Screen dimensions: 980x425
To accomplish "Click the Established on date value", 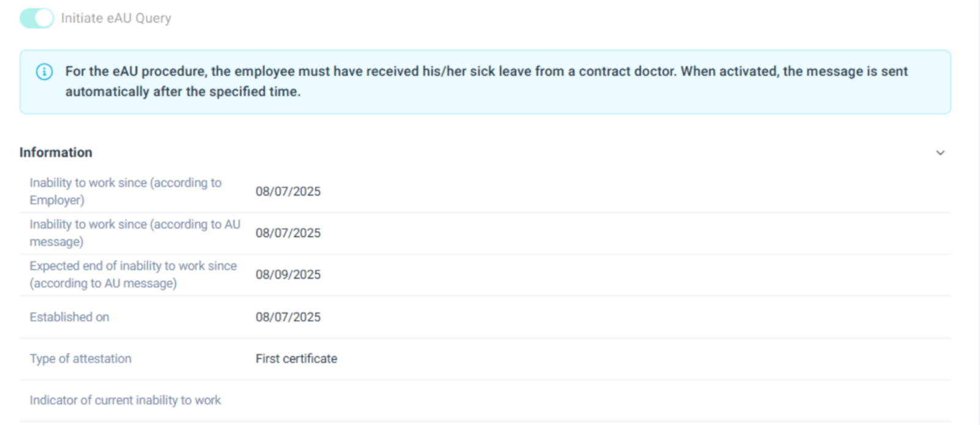I will 288,317.
